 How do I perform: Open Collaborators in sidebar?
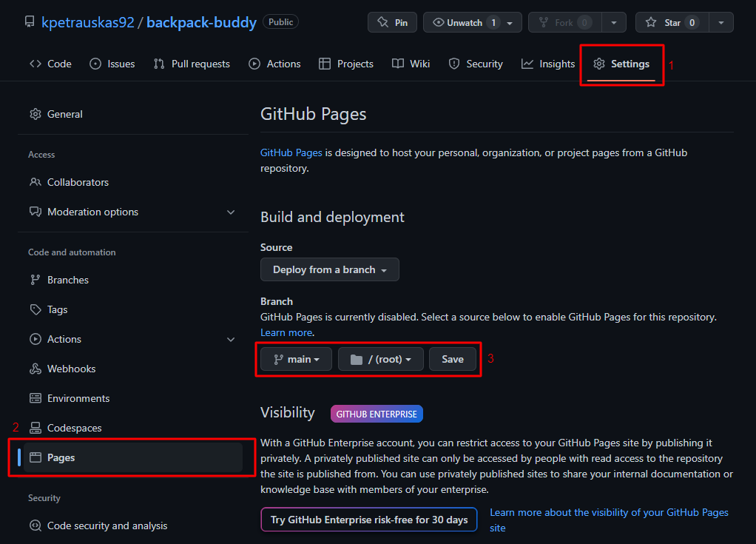[x=133, y=182]
